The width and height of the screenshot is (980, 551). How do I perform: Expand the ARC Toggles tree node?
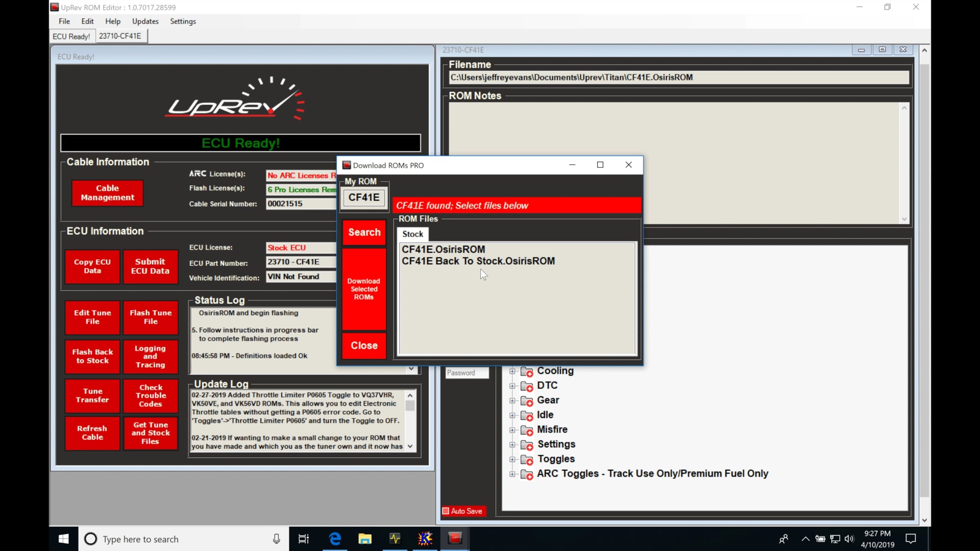coord(512,474)
